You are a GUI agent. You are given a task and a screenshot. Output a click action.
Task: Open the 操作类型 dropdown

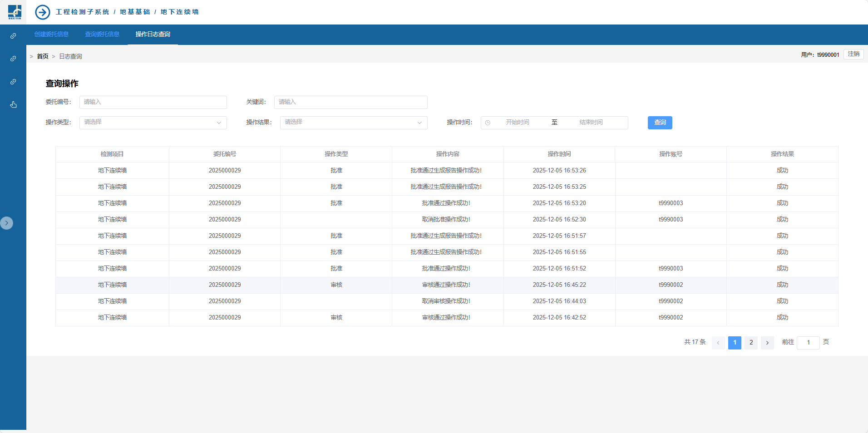pyautogui.click(x=153, y=123)
